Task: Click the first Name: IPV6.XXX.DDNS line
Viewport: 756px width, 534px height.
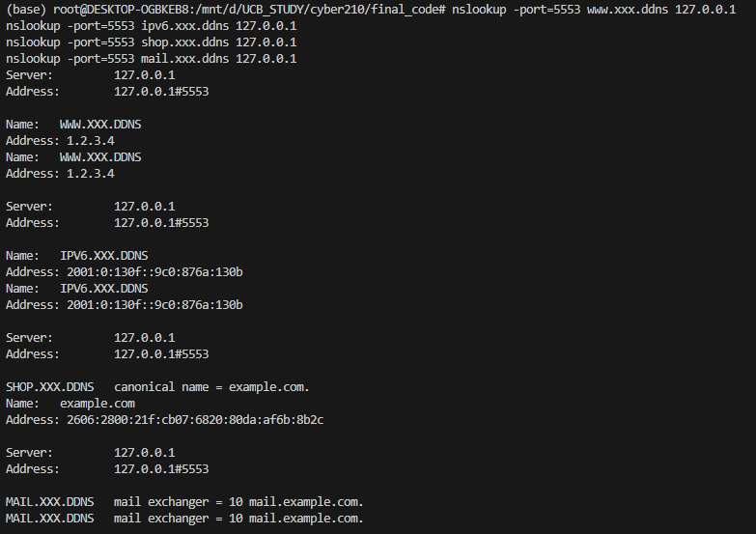Action: (77, 256)
